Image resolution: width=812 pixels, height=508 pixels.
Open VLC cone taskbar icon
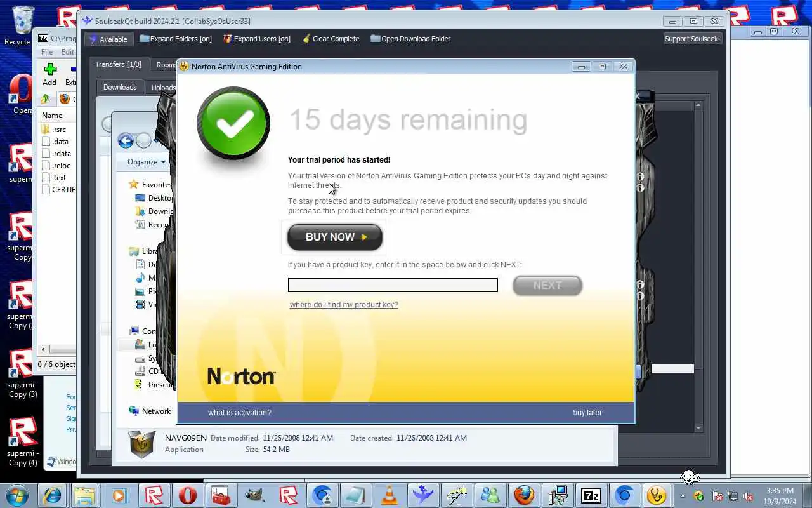[x=390, y=495]
